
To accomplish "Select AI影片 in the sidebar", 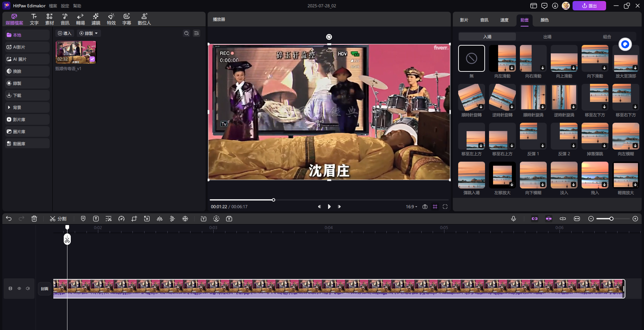I will coord(28,47).
